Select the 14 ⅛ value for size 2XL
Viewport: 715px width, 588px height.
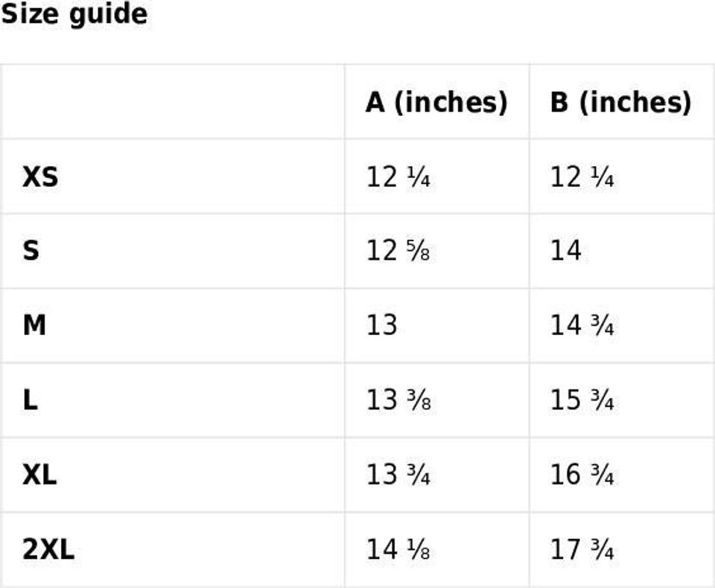pos(398,550)
